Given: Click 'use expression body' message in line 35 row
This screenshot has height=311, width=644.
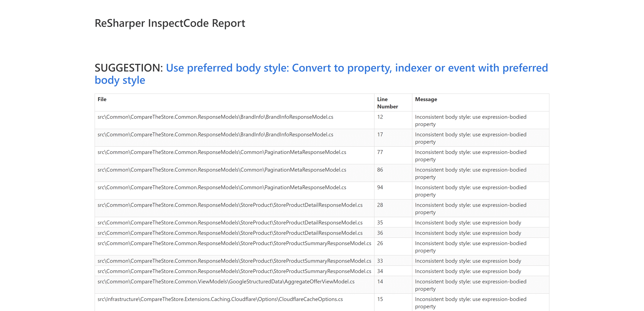Looking at the screenshot, I should point(468,222).
